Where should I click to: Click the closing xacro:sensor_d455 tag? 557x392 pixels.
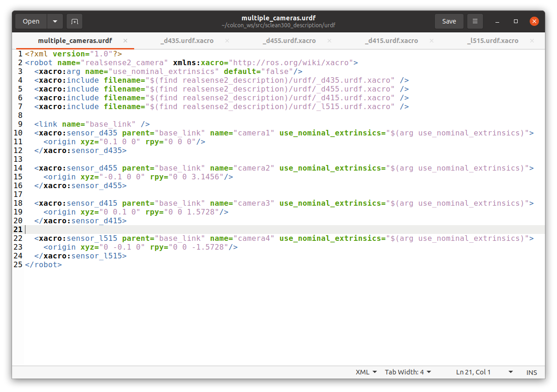[x=80, y=185]
